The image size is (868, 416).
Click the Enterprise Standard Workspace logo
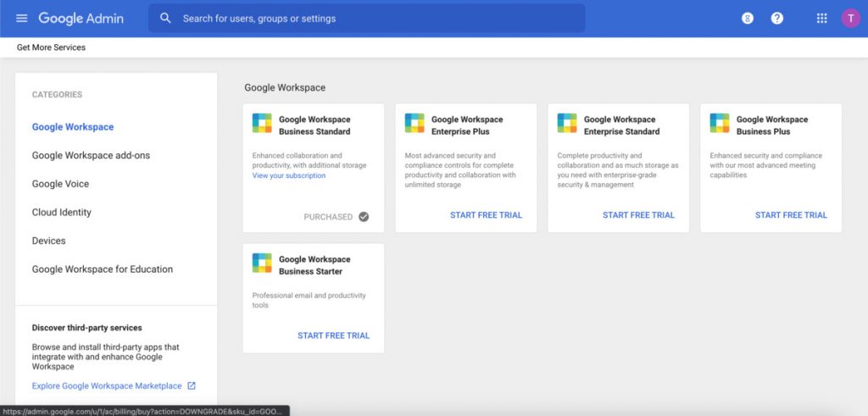click(x=567, y=123)
